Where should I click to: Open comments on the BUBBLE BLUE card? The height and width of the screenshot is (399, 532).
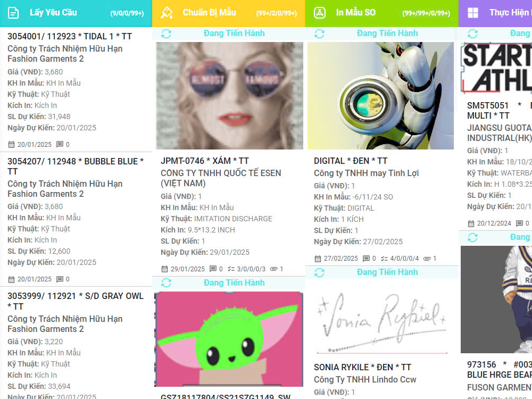(x=60, y=279)
